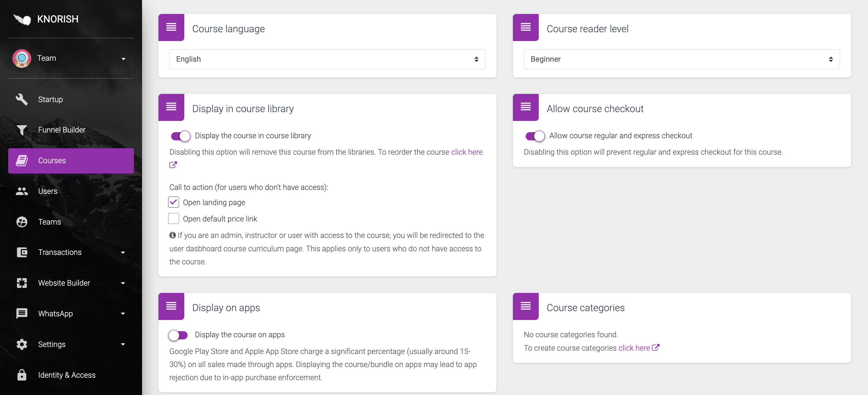The height and width of the screenshot is (395, 868).
Task: Expand the Website Builder submenu arrow
Action: 123,283
